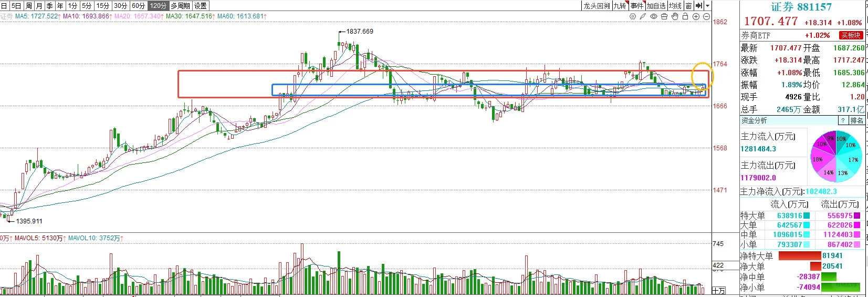Select the 15分 timeframe
The height and width of the screenshot is (297, 868).
(103, 6)
